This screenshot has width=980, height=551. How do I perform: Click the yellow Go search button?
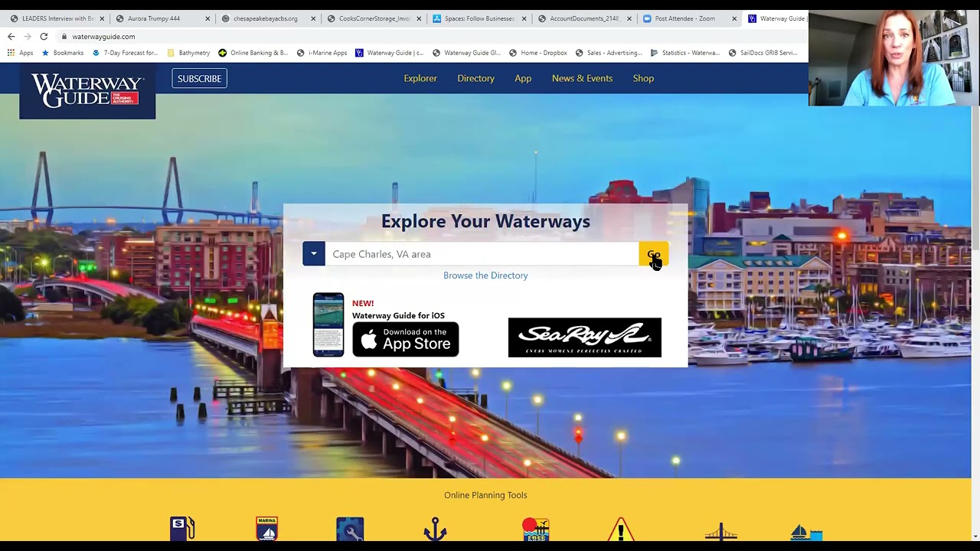click(x=654, y=254)
